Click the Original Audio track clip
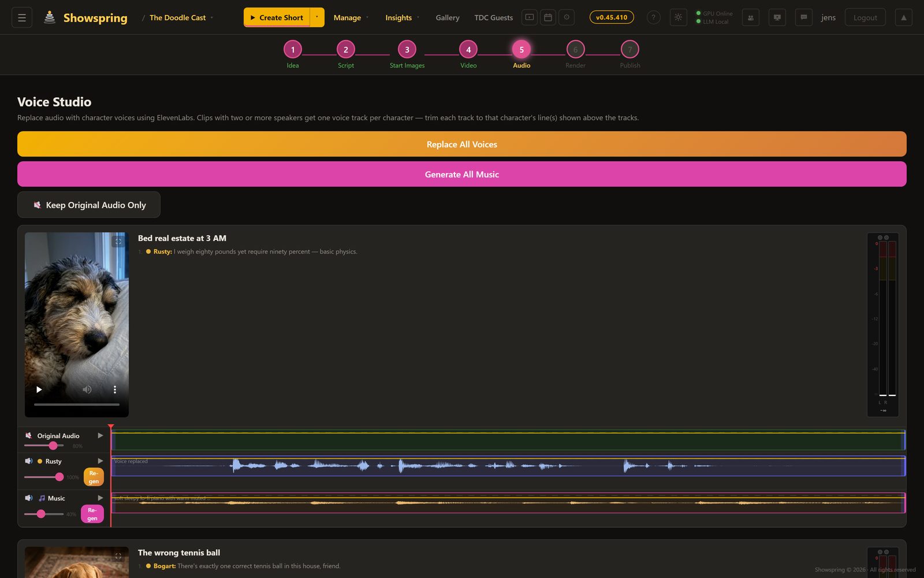Viewport: 924px width, 578px height. pyautogui.click(x=508, y=440)
